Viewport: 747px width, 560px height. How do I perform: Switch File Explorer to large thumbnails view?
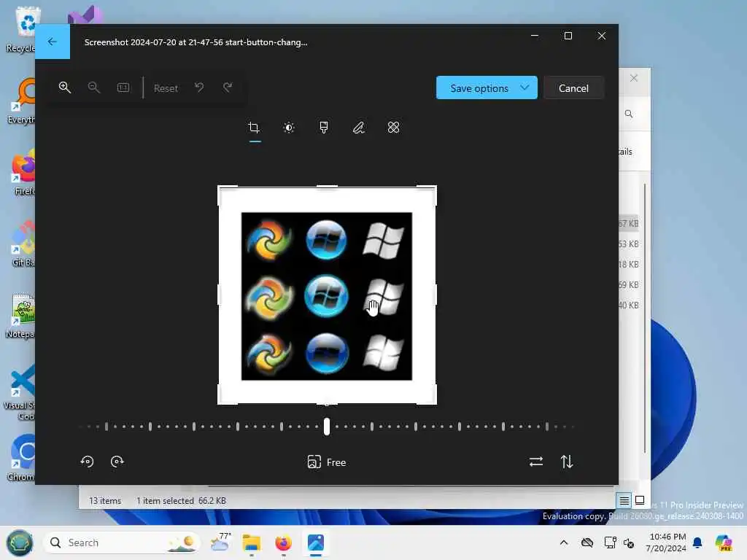(640, 500)
